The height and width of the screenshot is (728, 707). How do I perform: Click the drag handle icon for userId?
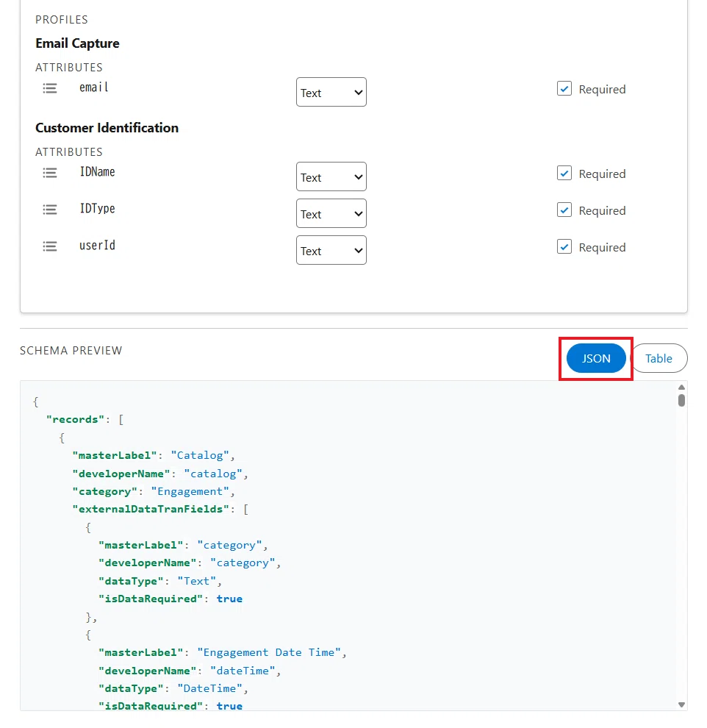(50, 246)
